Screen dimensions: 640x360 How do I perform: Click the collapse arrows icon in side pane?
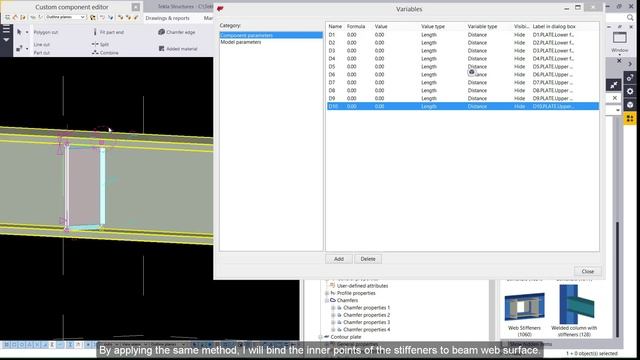pos(614,85)
